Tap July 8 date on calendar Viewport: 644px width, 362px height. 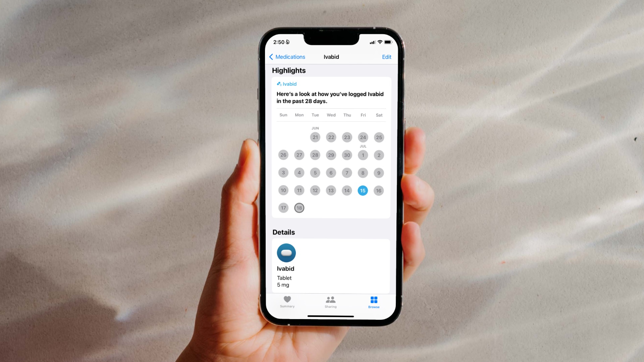[x=363, y=172]
